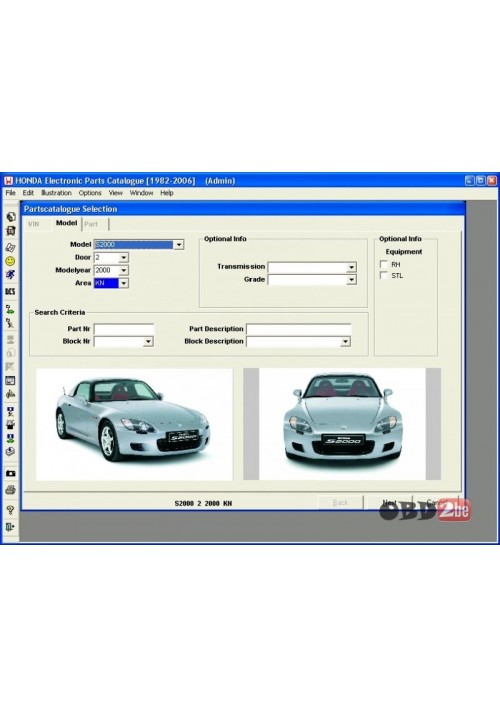Click the printer icon in the sidebar
Viewport: 500px width, 717px height.
(x=11, y=490)
